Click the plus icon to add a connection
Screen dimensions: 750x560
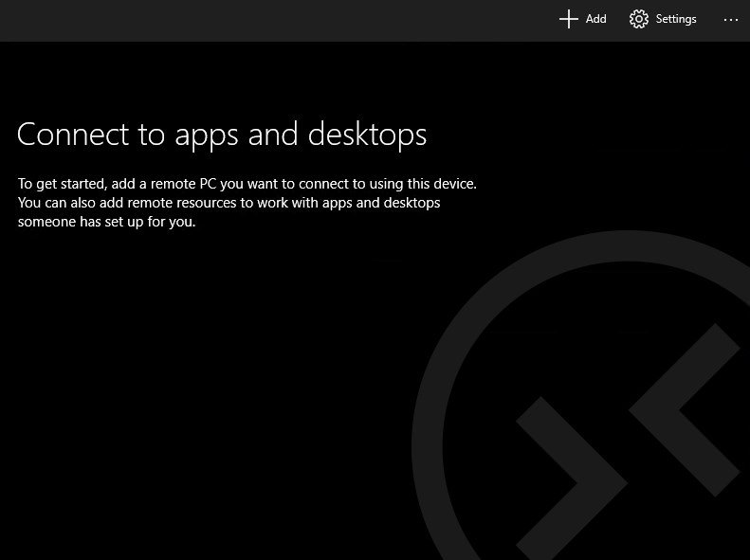tap(569, 19)
